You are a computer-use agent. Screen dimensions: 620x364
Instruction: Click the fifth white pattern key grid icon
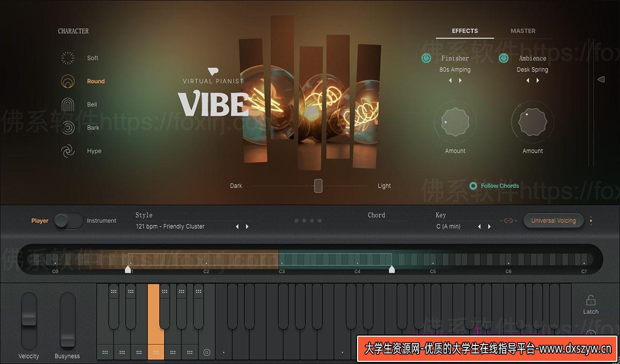click(173, 352)
